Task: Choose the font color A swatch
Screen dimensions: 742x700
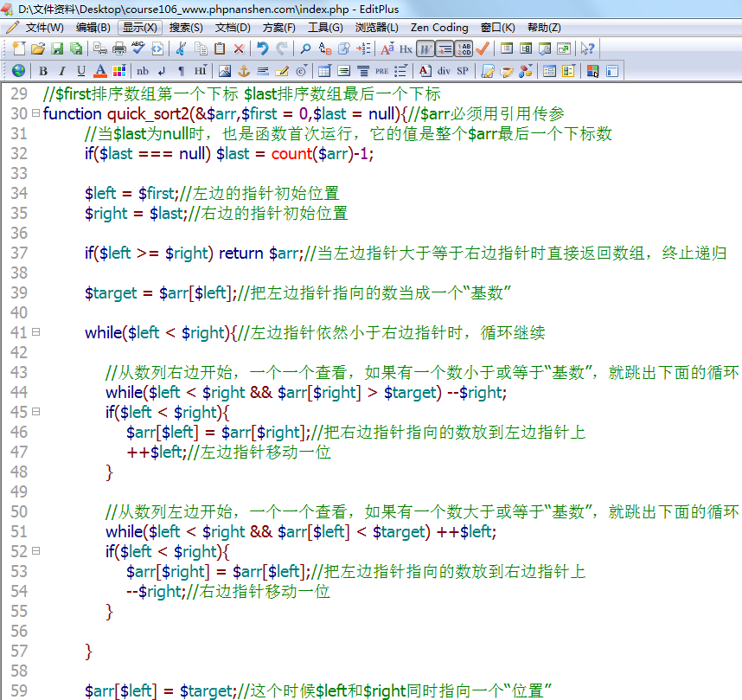Action: 100,71
